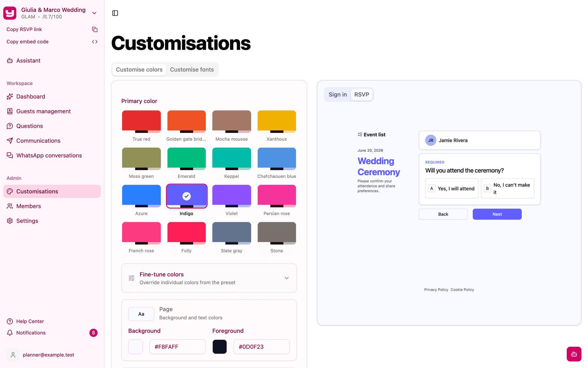Viewport: 588px width, 368px height.
Task: Select the Slate gray color swatch
Action: (x=232, y=234)
